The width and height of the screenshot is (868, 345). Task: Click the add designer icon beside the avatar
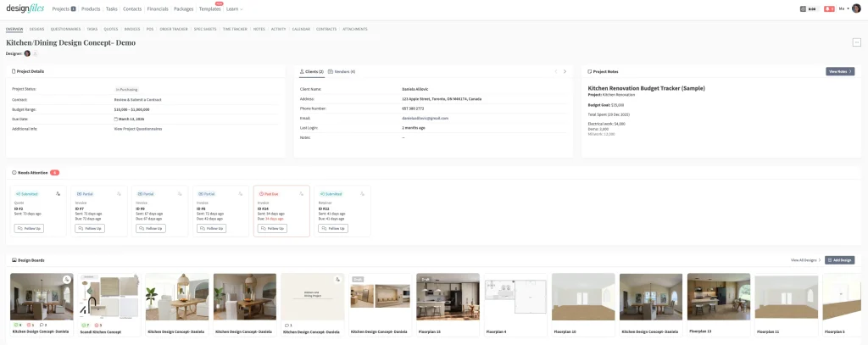click(35, 53)
